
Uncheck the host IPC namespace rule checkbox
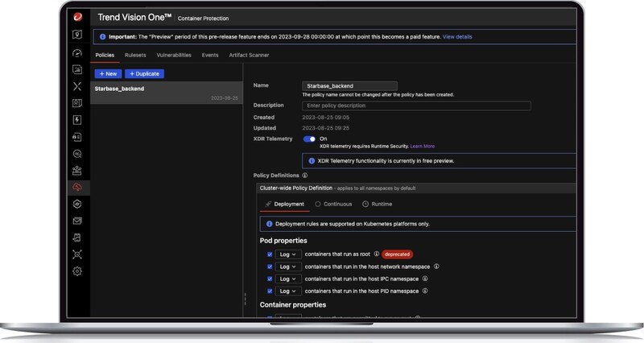270,279
